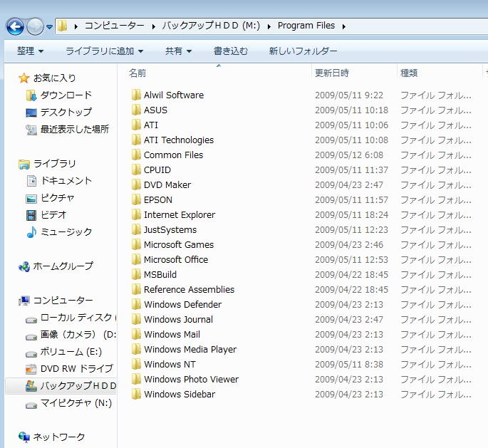Select the EPSON folder icon
This screenshot has height=448, width=488.
136,199
